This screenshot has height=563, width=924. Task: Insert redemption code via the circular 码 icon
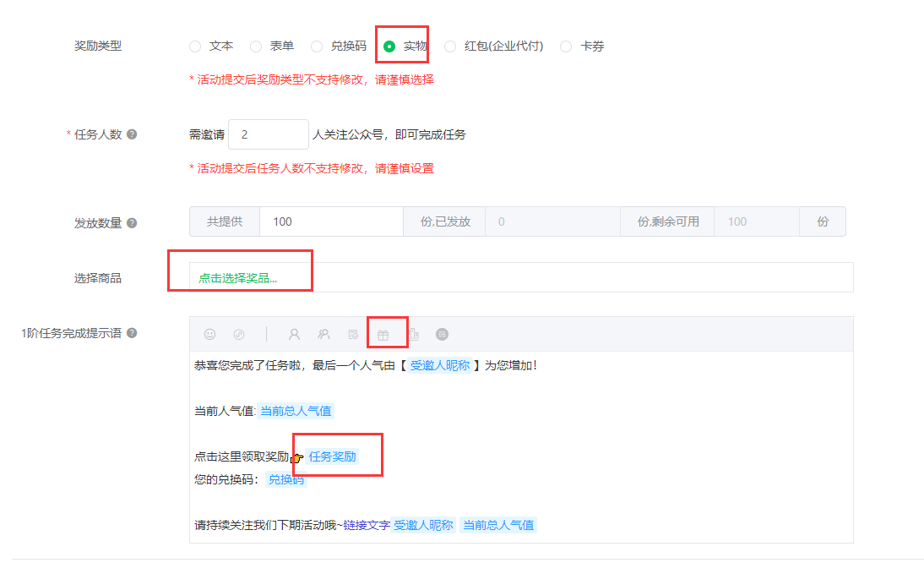tap(441, 334)
